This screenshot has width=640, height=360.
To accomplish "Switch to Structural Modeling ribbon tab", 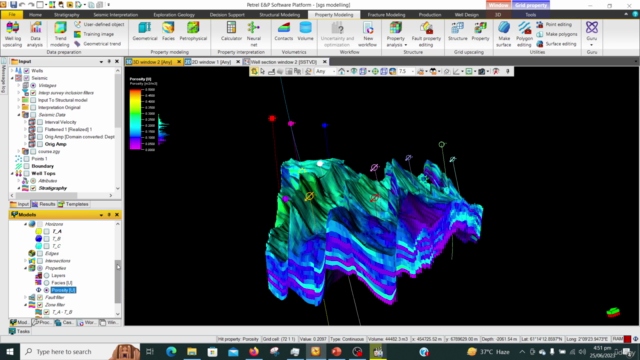I will tap(280, 15).
